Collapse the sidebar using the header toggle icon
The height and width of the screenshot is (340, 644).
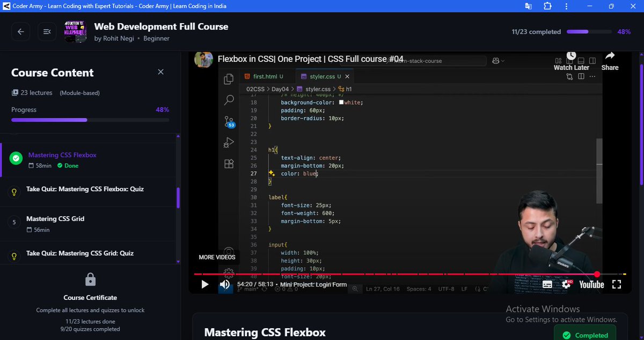[x=47, y=32]
